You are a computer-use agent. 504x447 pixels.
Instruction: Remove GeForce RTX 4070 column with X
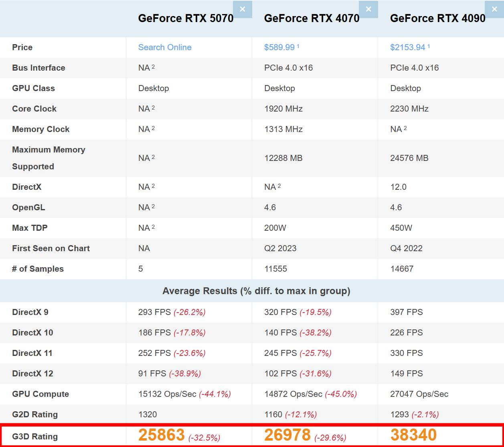point(368,9)
